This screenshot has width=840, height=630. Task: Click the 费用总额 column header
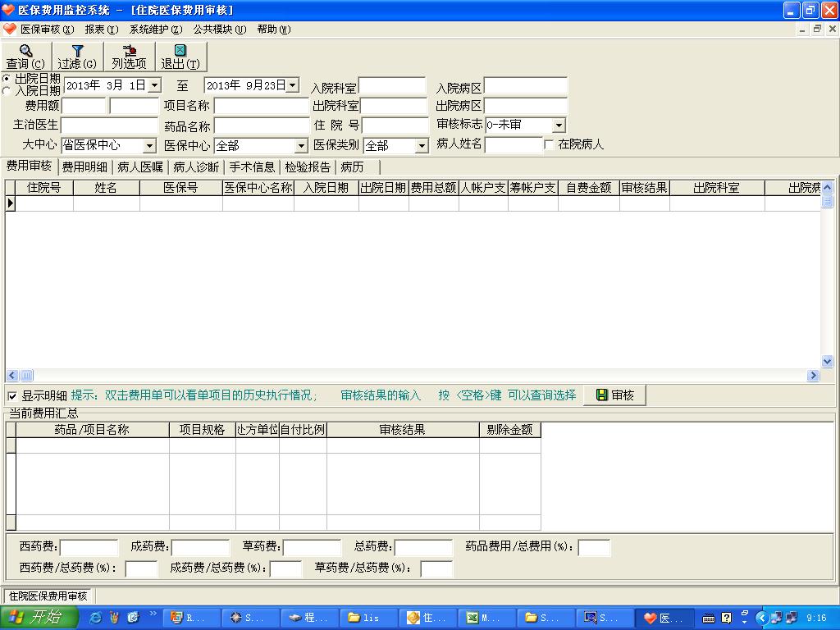click(x=433, y=188)
